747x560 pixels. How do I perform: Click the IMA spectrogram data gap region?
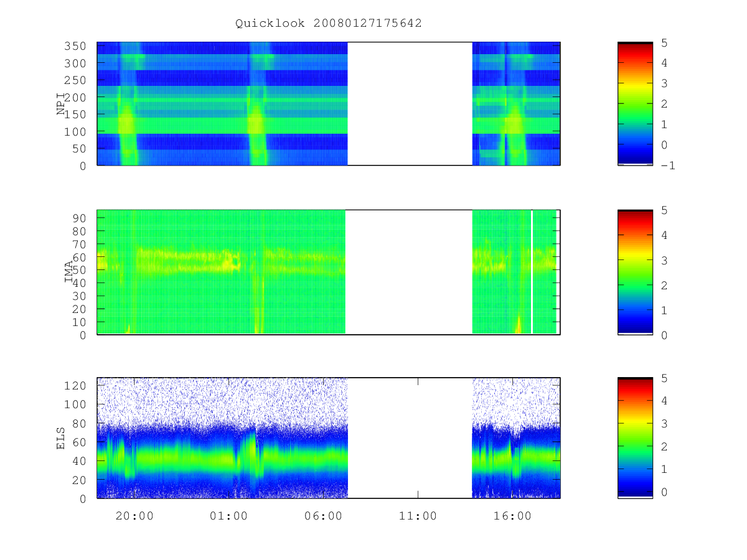409,273
